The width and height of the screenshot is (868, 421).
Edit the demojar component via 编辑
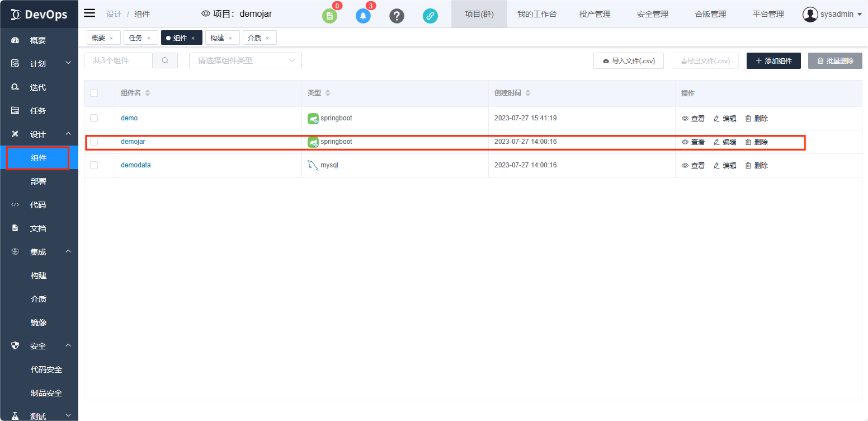[725, 142]
